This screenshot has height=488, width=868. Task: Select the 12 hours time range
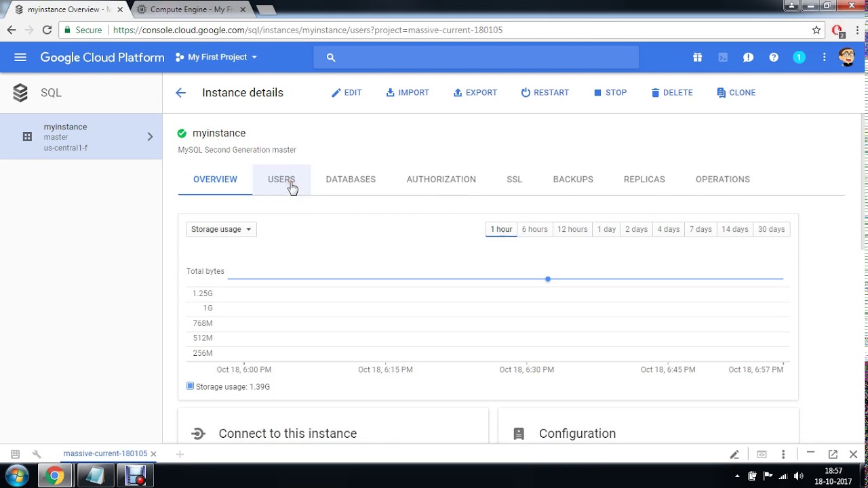(572, 229)
